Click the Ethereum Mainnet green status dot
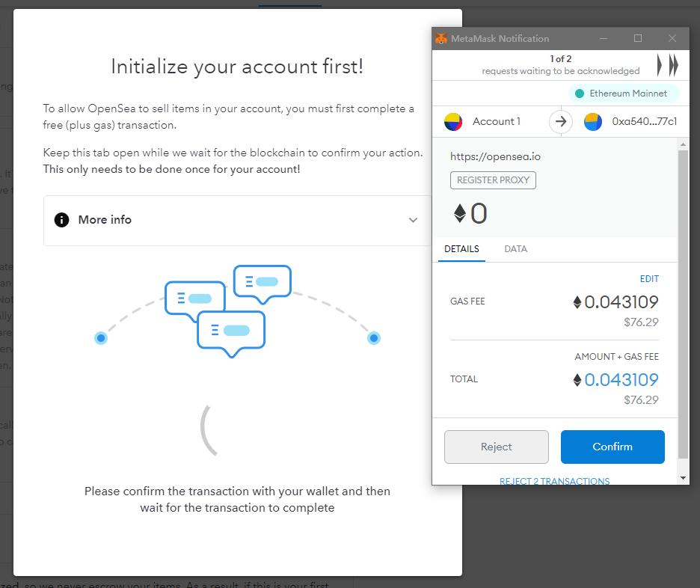 coord(580,94)
